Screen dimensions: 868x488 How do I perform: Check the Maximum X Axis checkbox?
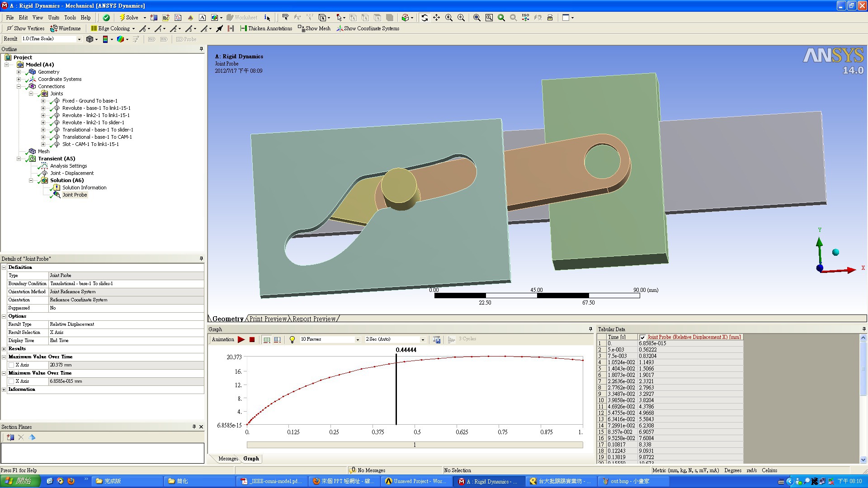click(12, 365)
